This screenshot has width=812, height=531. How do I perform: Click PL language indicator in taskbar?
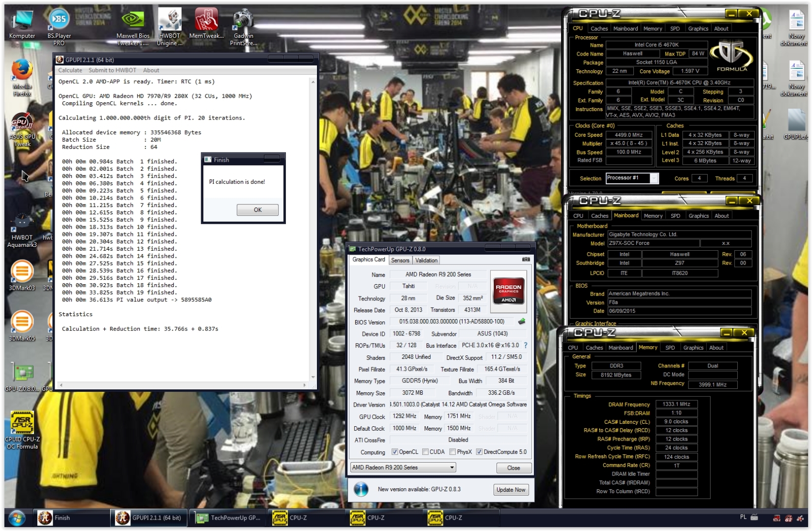pyautogui.click(x=743, y=517)
